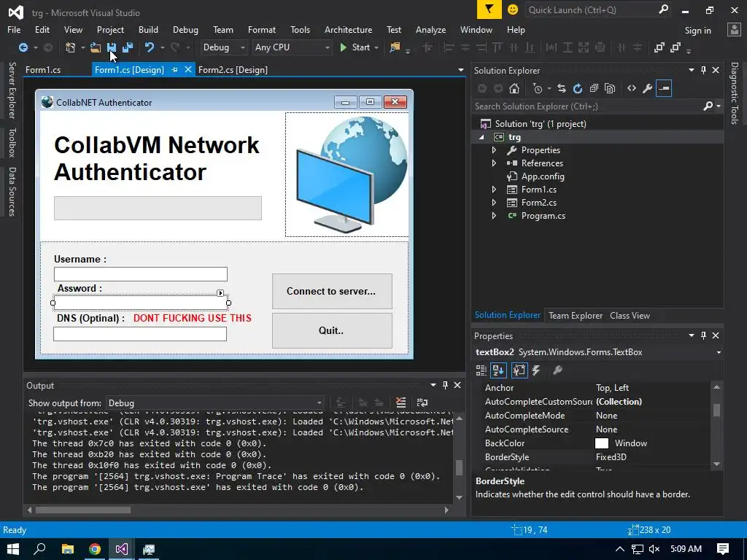This screenshot has height=560, width=747.
Task: Undo the last action via the toolbar
Action: (x=150, y=47)
